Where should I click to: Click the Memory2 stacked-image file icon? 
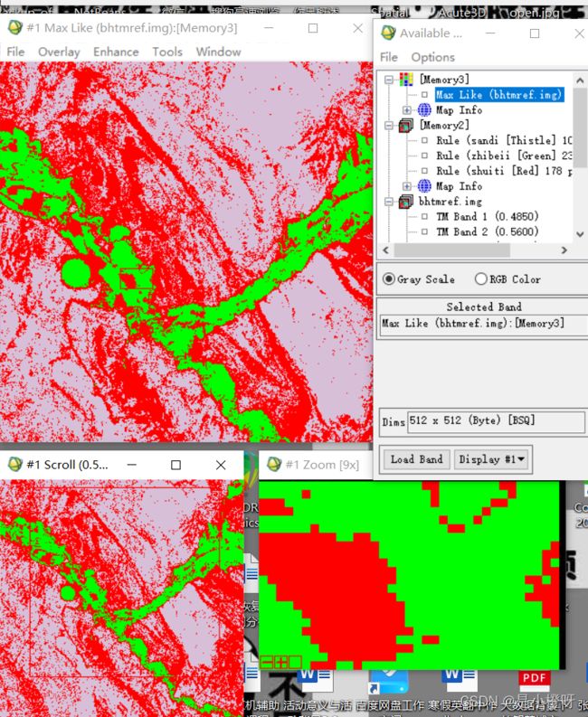coord(406,126)
